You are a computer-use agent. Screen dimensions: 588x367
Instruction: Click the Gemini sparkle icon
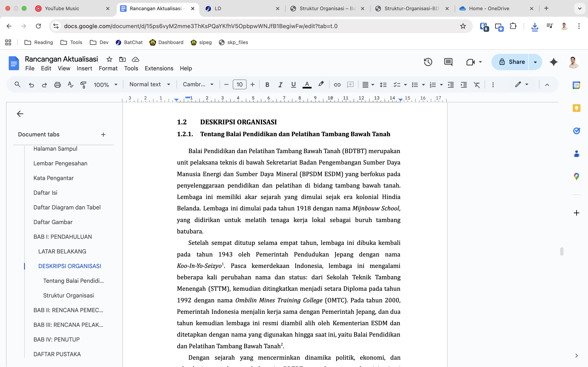[x=553, y=62]
